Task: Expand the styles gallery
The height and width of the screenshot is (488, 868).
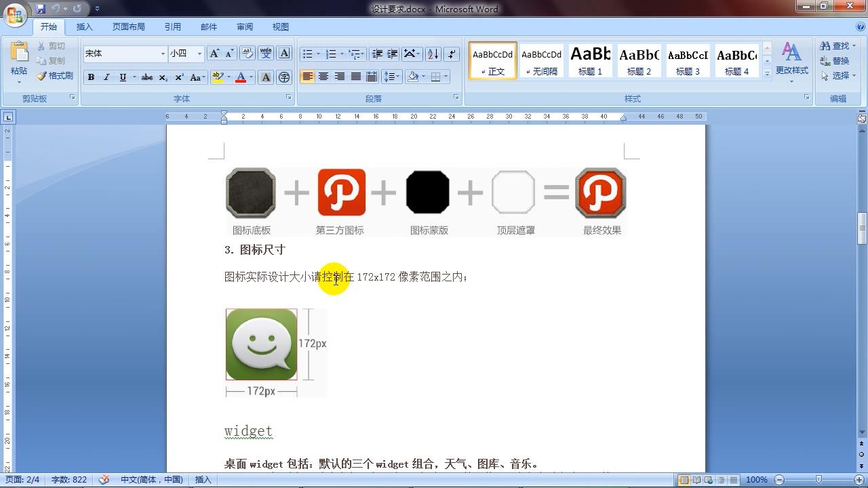Action: tap(767, 75)
